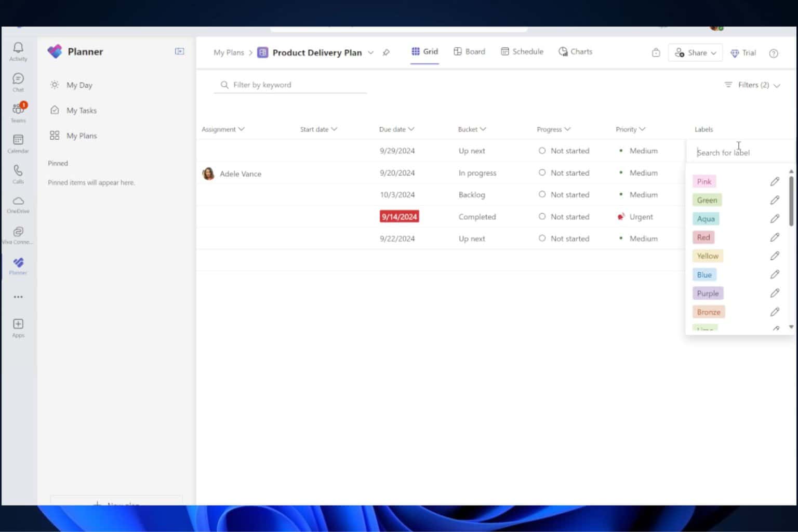Open help question mark icon
Viewport: 798px width, 532px height.
[x=774, y=53]
